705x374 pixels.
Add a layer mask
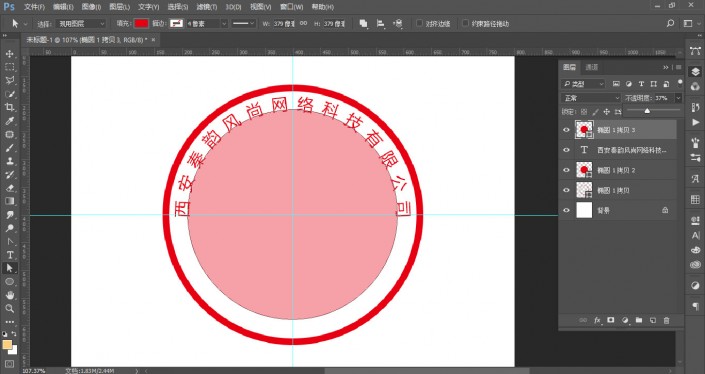pyautogui.click(x=611, y=320)
